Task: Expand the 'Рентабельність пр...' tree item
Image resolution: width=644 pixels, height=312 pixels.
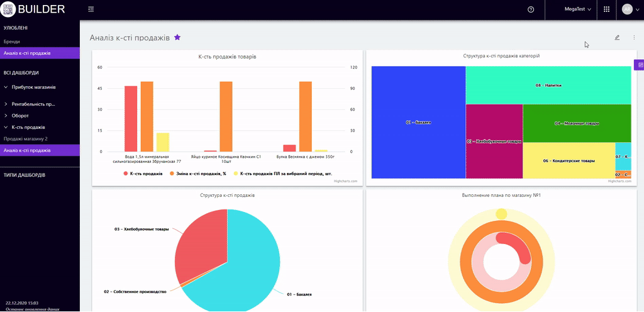Action: (x=6, y=104)
